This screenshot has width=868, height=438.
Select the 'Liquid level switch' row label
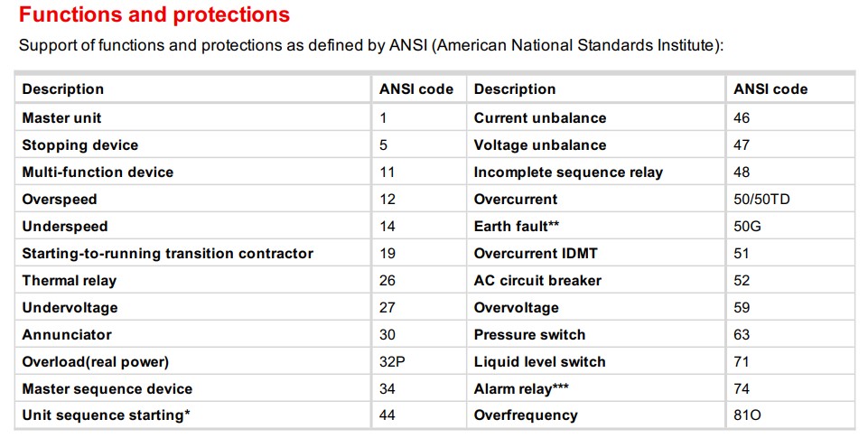tap(540, 361)
